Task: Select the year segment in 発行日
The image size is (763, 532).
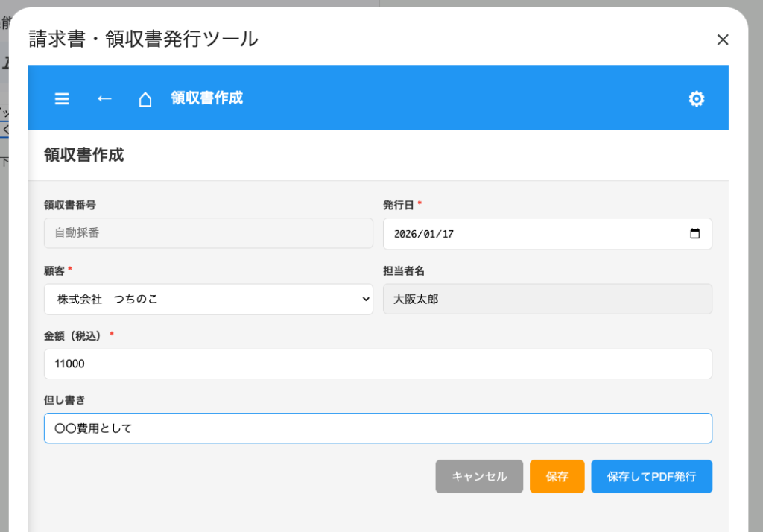Action: 405,234
